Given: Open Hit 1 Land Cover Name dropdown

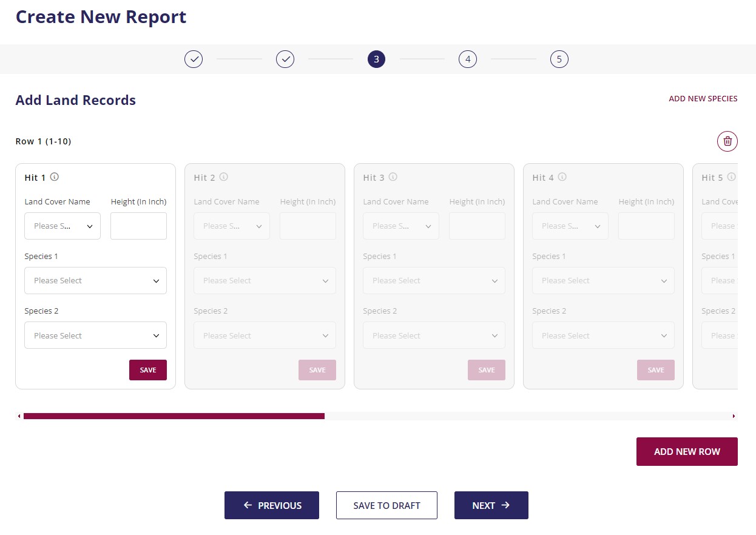Looking at the screenshot, I should [62, 226].
